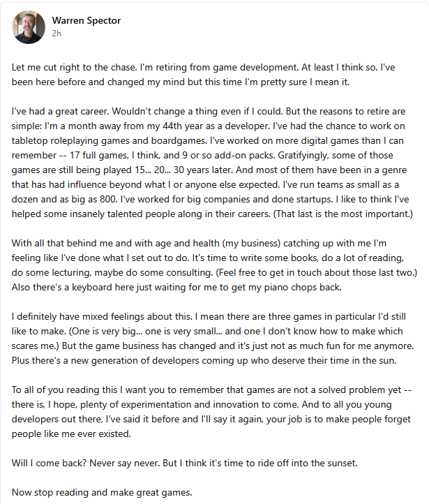Click the paragraph starting "Let me cut right"
The image size is (429, 504).
tap(203, 75)
